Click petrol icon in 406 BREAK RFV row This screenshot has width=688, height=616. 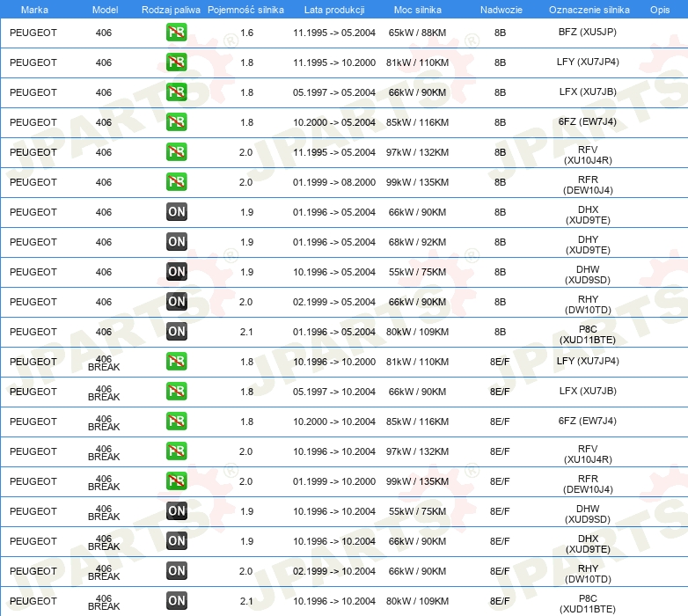176,451
